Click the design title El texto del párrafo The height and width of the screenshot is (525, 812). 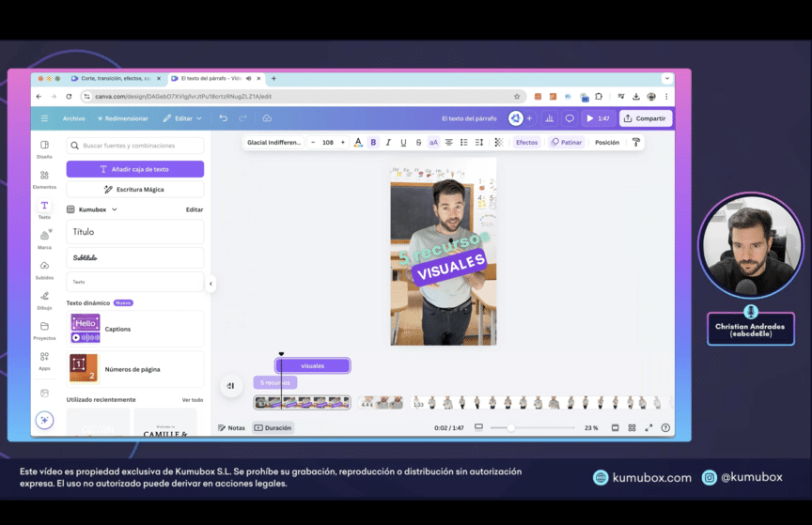[469, 118]
